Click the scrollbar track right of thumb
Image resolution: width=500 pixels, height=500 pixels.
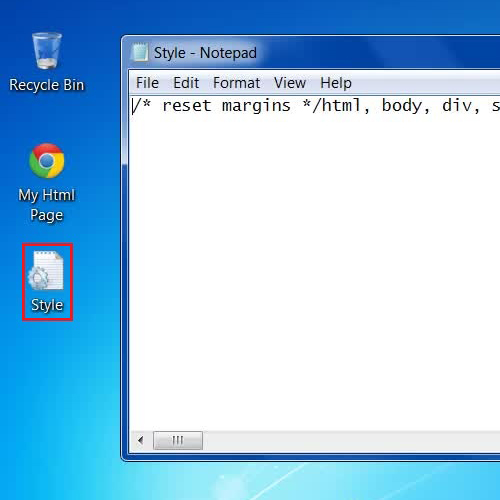[350, 440]
